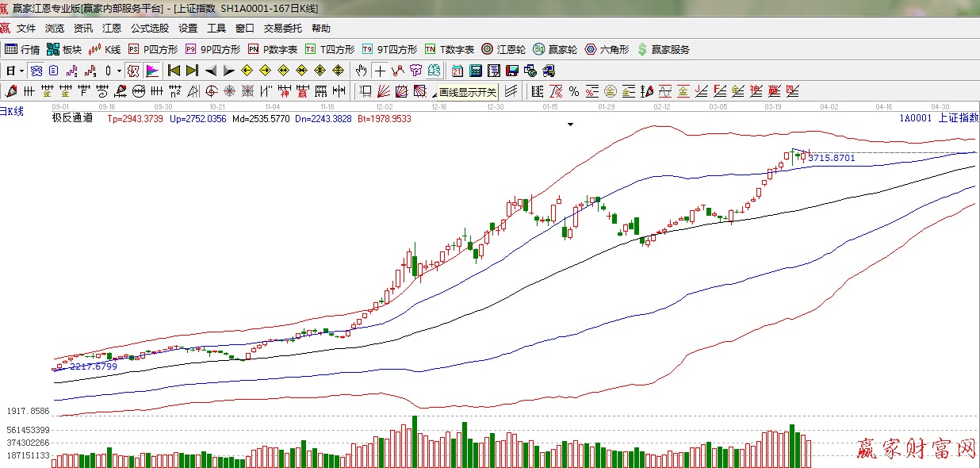980x468 pixels.
Task: Open the calculator tool icon
Action: point(476,71)
